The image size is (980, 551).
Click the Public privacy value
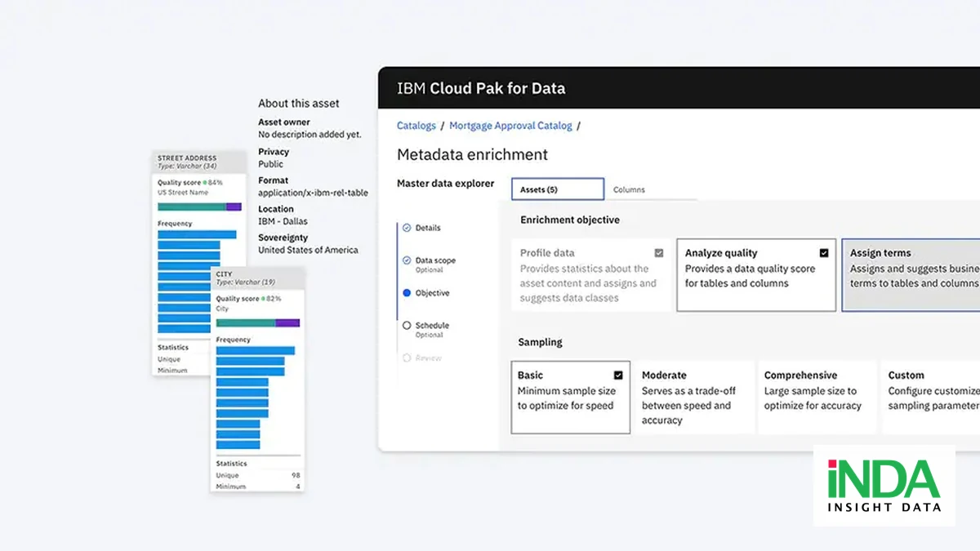point(270,163)
